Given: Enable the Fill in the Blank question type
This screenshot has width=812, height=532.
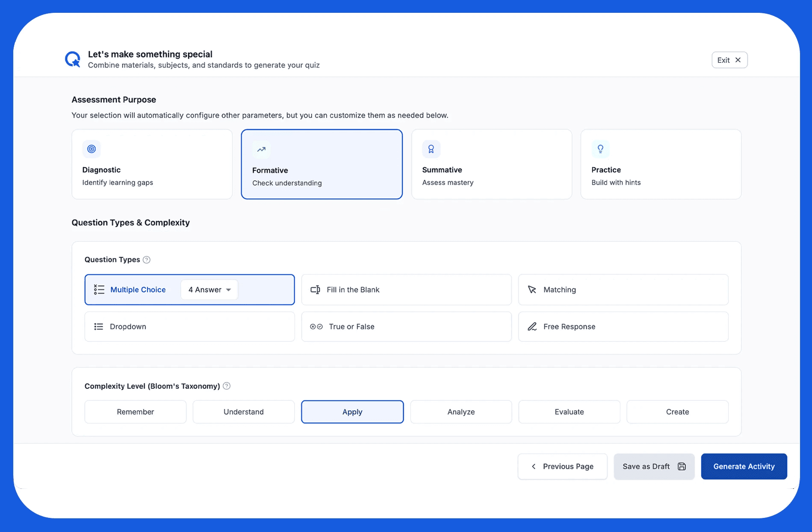Looking at the screenshot, I should pos(407,290).
